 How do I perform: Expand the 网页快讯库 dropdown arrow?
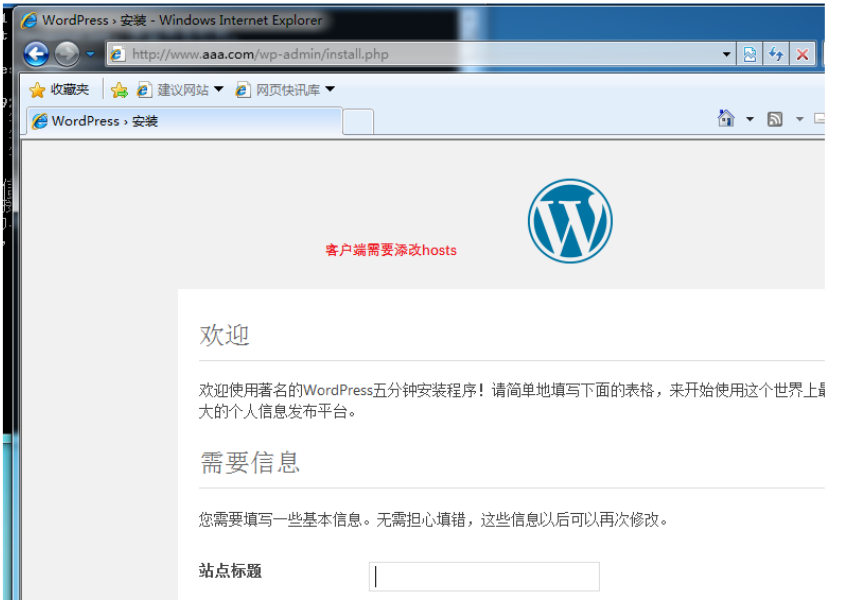pyautogui.click(x=330, y=89)
